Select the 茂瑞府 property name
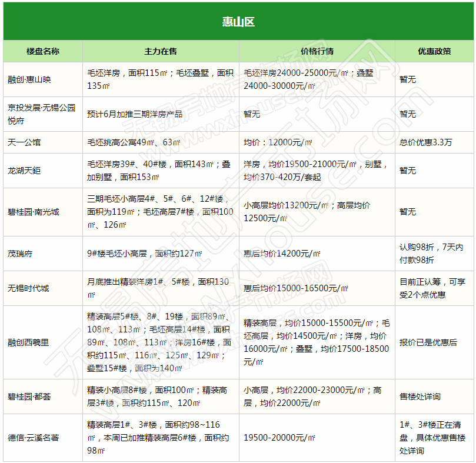Viewport: 476px width, 463px height. (20, 254)
